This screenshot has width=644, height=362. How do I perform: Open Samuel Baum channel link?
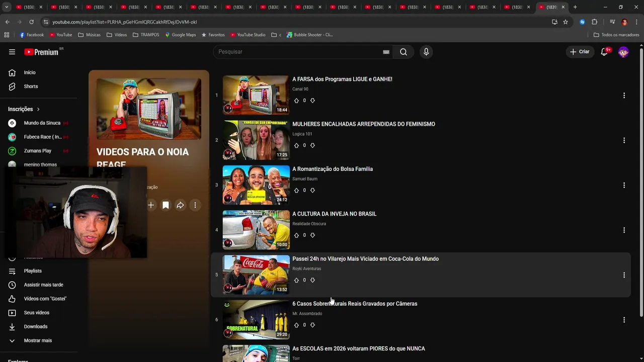(305, 179)
